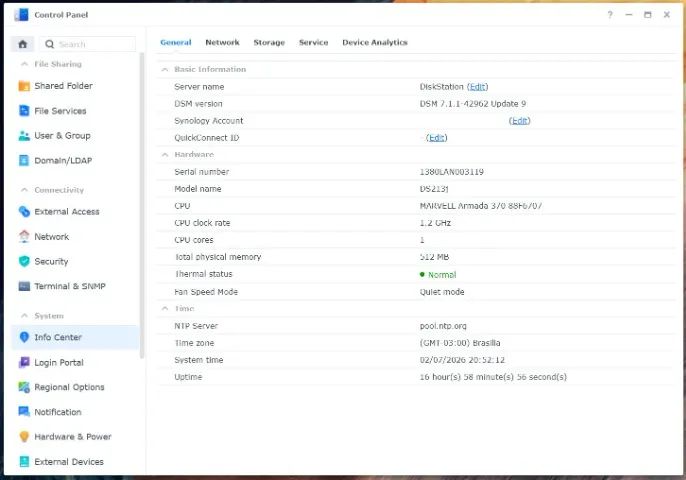The width and height of the screenshot is (686, 480).
Task: Select DSM version value text
Action: (472, 104)
